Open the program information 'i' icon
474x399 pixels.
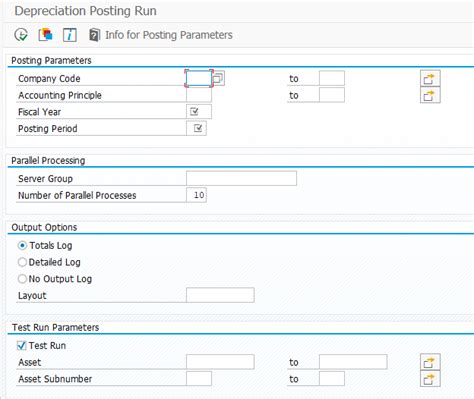pos(70,35)
